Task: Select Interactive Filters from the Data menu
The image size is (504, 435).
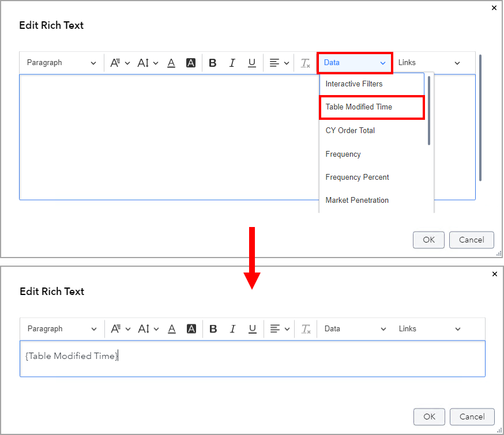Action: [x=354, y=84]
